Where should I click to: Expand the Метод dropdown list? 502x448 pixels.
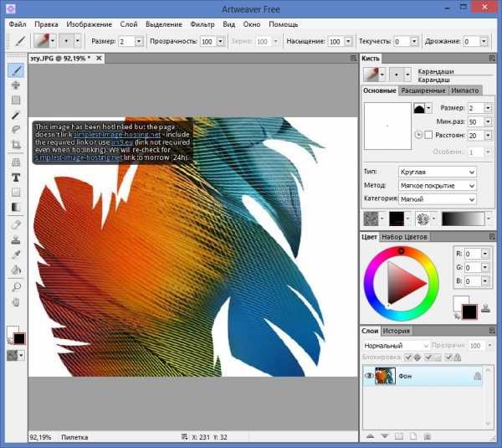click(x=435, y=185)
